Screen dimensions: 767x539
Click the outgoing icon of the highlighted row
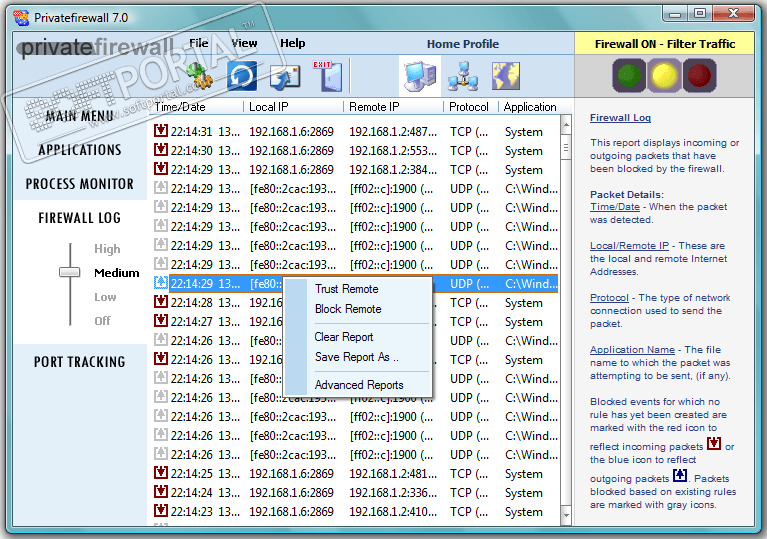point(160,283)
